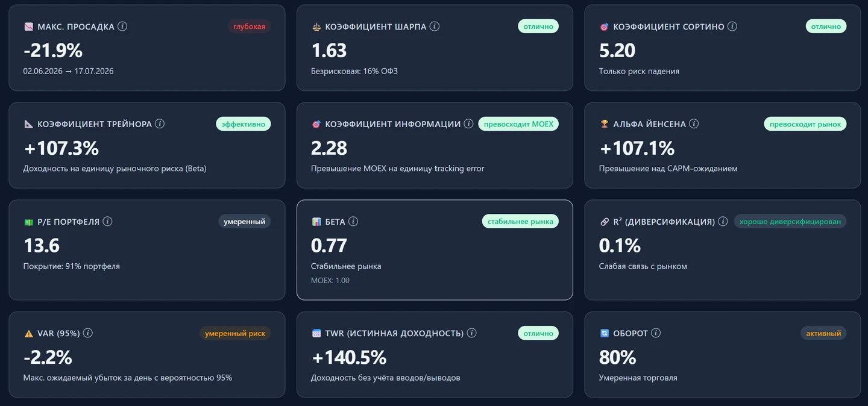Click info icon next to P/E ПОРТФЕЛЯ

tap(107, 221)
